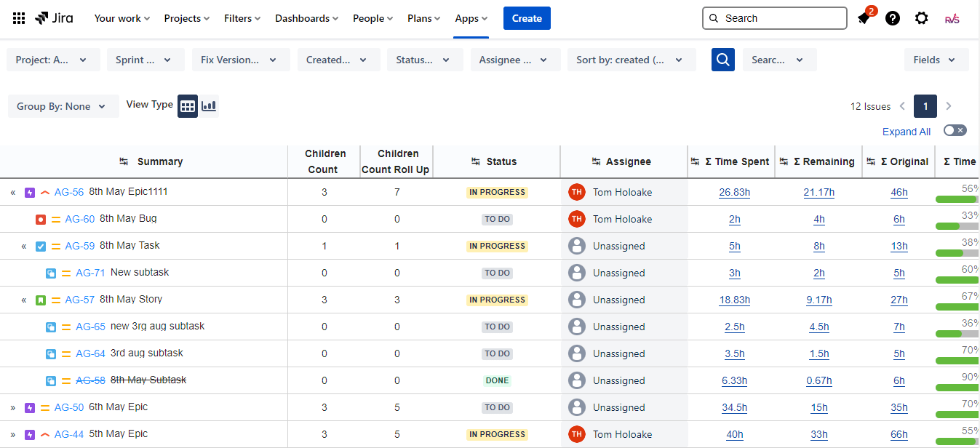The image size is (980, 448).
Task: Toggle the Expand All switch
Action: click(954, 129)
